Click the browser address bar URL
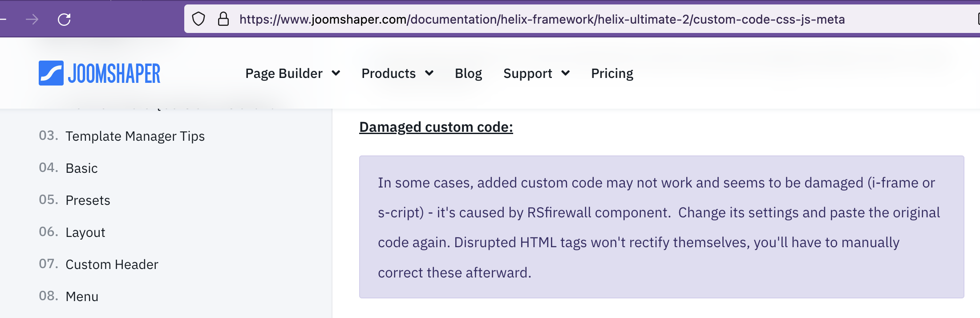The height and width of the screenshot is (318, 980). [542, 20]
